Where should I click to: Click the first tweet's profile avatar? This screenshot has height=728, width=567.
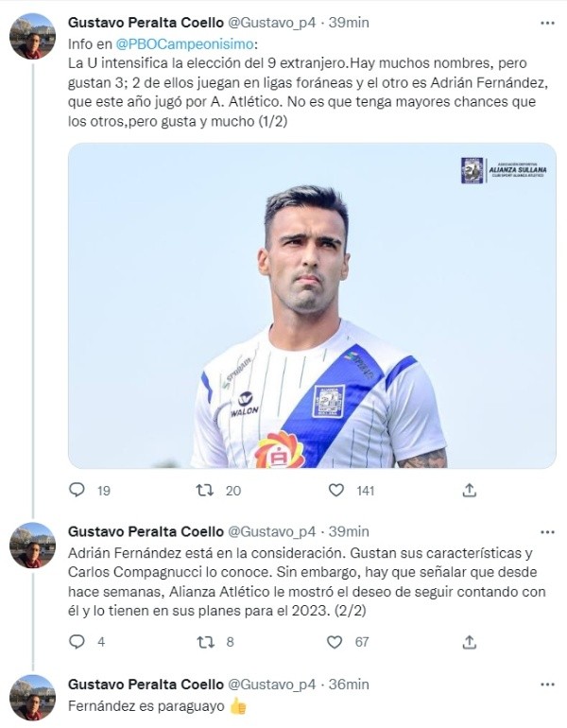pyautogui.click(x=32, y=37)
